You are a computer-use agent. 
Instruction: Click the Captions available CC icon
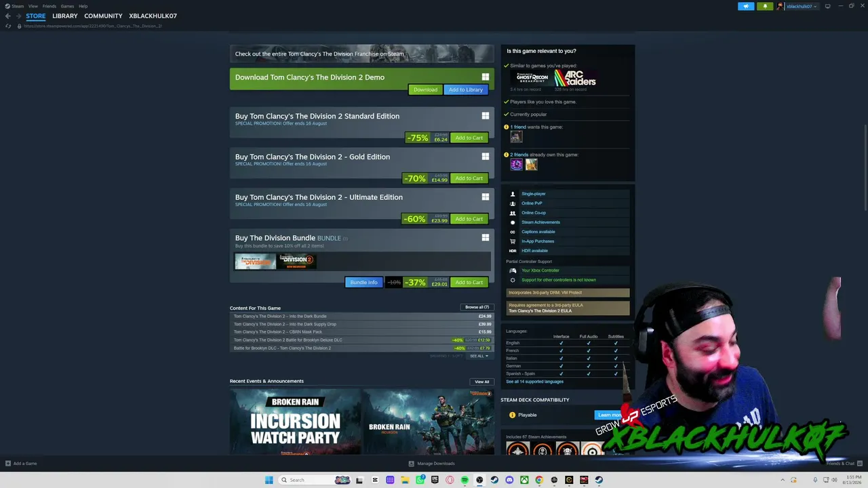[513, 232]
